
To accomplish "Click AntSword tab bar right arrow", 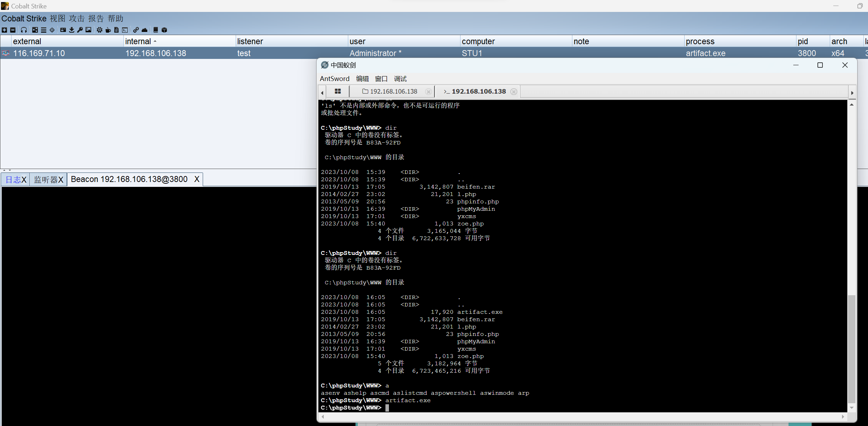I will click(852, 93).
